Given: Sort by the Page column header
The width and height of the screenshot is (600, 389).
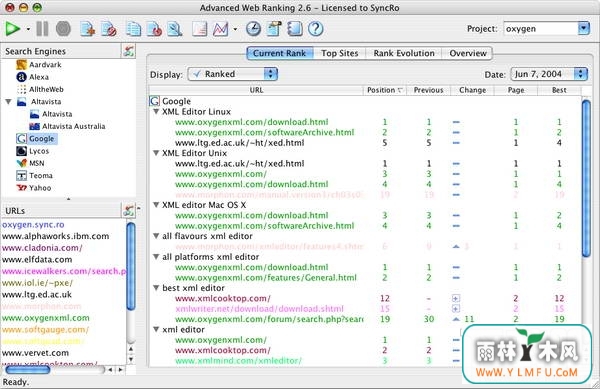Looking at the screenshot, I should (x=516, y=90).
